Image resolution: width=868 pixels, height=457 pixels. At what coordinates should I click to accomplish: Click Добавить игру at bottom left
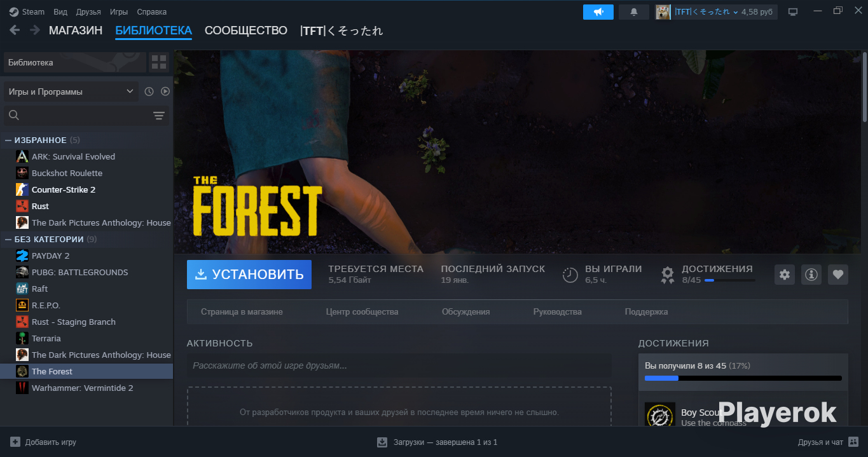click(x=43, y=442)
